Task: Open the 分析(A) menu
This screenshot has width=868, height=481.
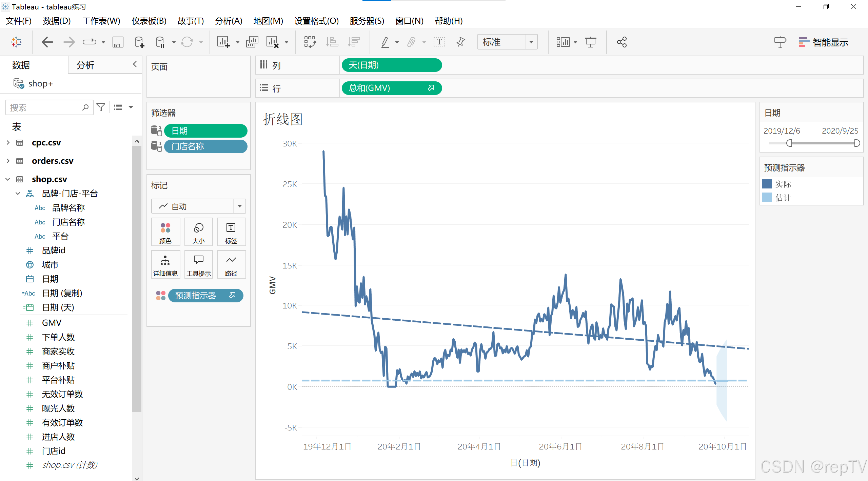Action: pos(229,21)
